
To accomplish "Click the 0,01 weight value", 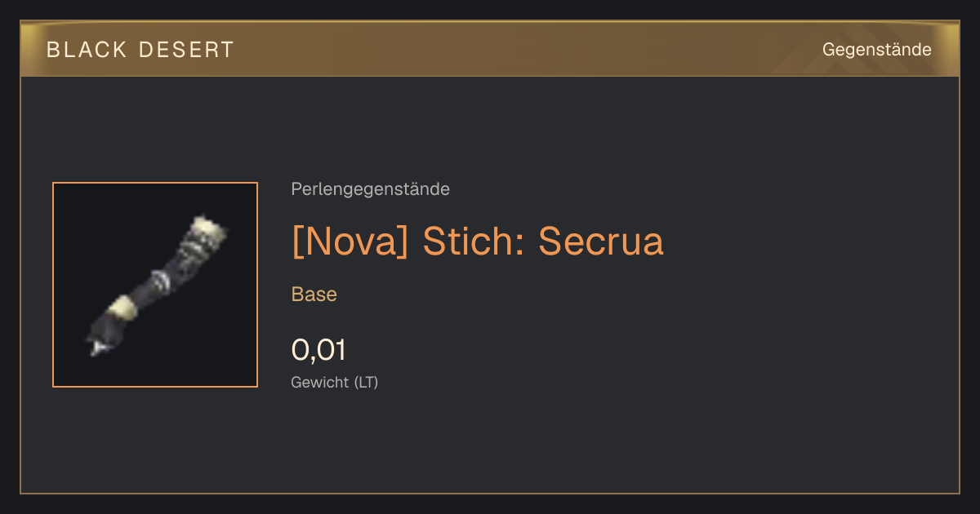I will click(318, 350).
